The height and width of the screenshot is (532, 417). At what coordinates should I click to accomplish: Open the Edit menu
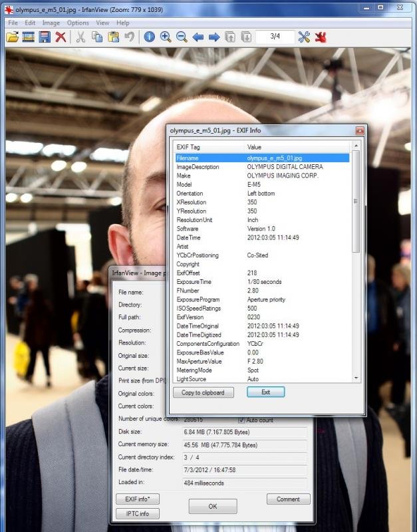tap(30, 23)
